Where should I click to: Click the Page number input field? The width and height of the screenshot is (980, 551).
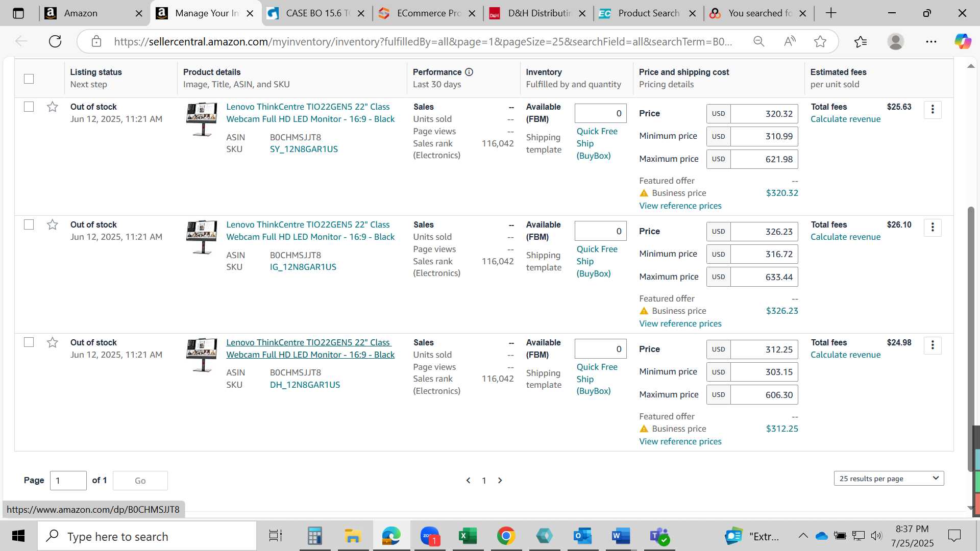tap(68, 481)
